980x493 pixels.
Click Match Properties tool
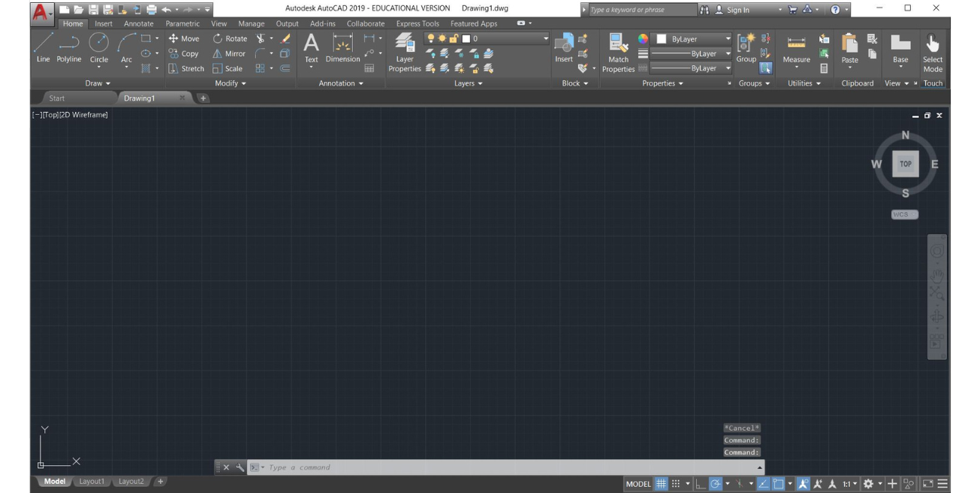pos(618,53)
